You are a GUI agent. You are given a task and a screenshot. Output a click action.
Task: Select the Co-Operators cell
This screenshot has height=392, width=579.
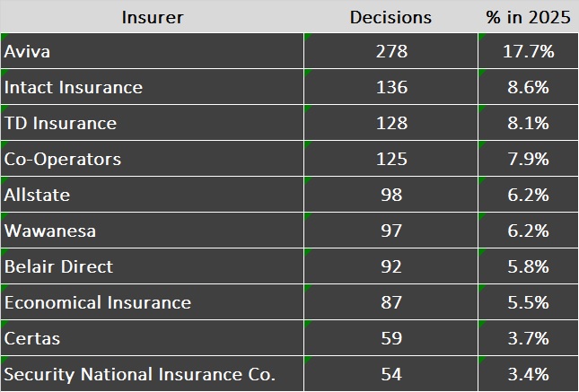(152, 160)
